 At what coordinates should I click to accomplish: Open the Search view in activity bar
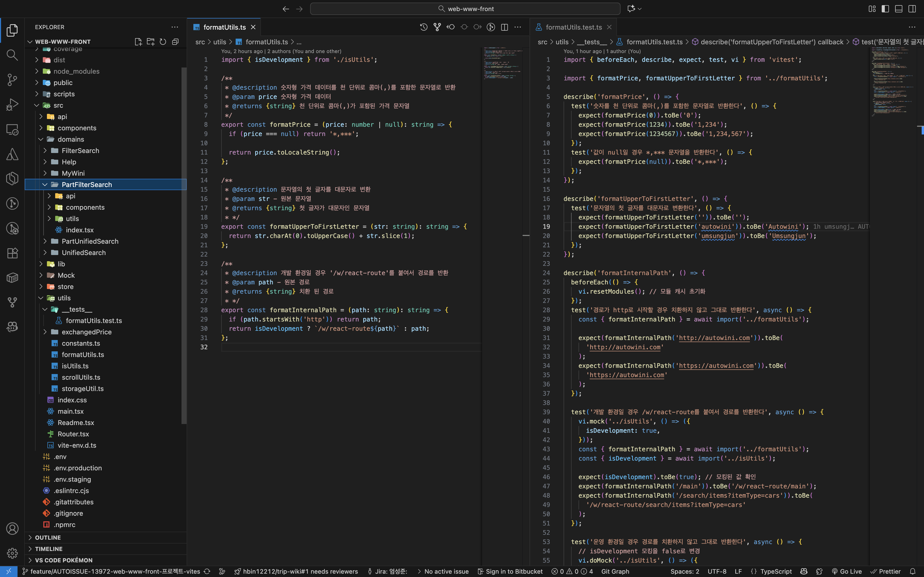coord(12,55)
